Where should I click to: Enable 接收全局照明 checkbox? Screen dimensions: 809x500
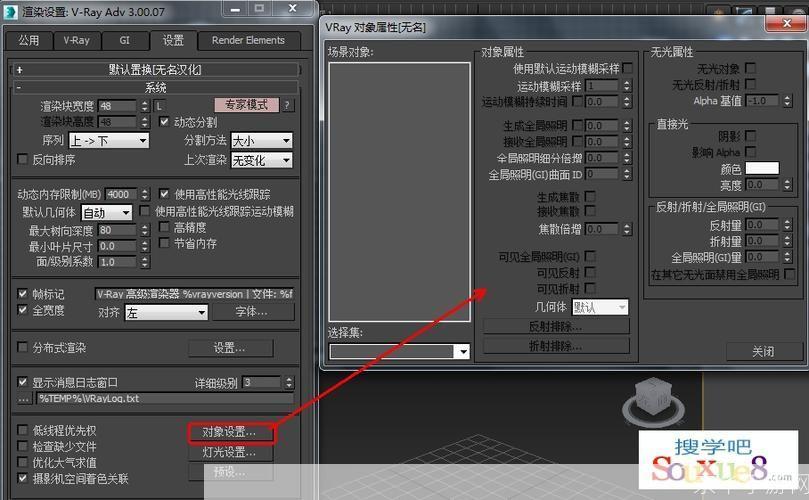[x=578, y=141]
